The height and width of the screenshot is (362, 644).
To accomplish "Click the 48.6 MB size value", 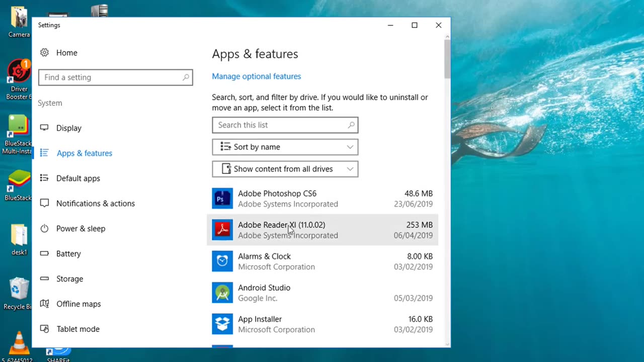I will point(419,194).
